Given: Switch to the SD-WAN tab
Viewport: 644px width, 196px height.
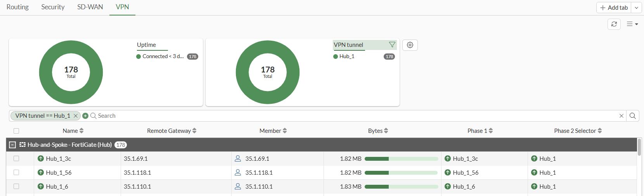Looking at the screenshot, I should pos(90,7).
